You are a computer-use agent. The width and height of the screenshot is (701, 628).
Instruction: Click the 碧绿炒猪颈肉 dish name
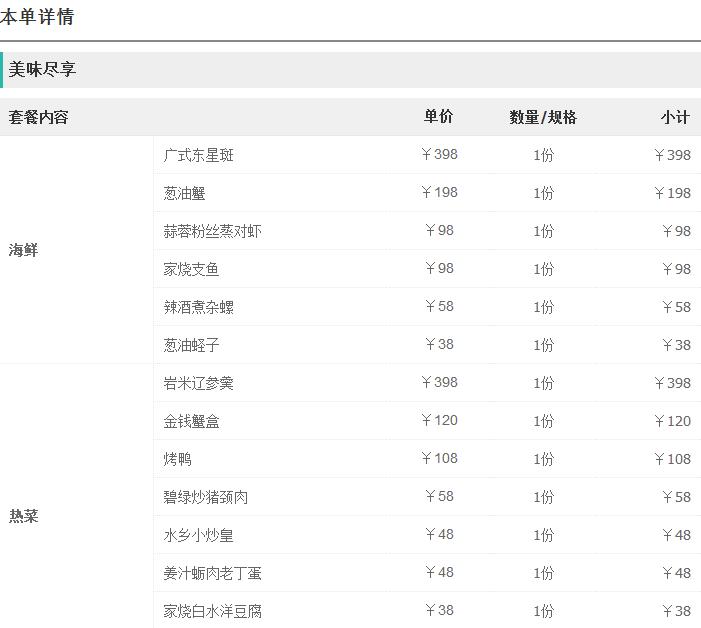(x=206, y=497)
